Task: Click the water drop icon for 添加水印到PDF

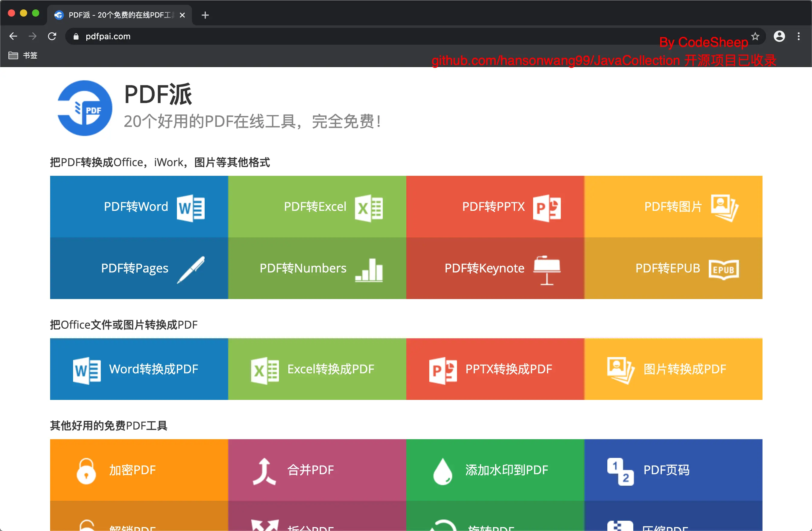Action: click(x=443, y=471)
